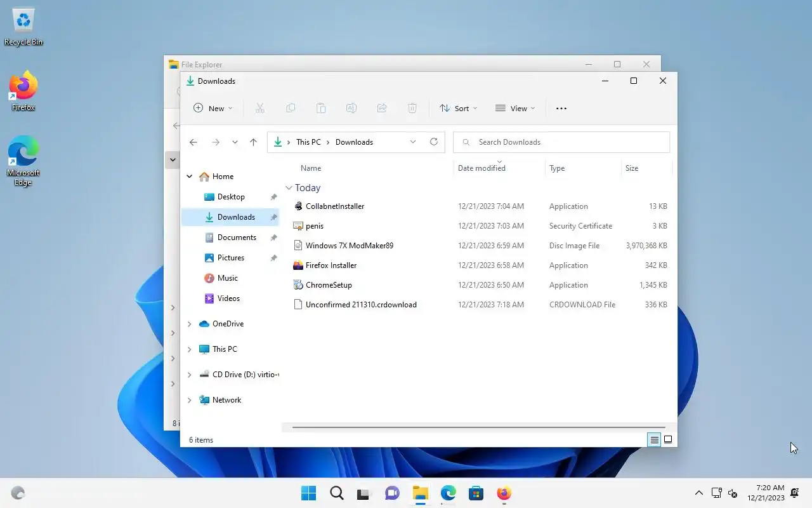This screenshot has width=812, height=508.
Task: Click the Share icon in toolbar
Action: 382,109
